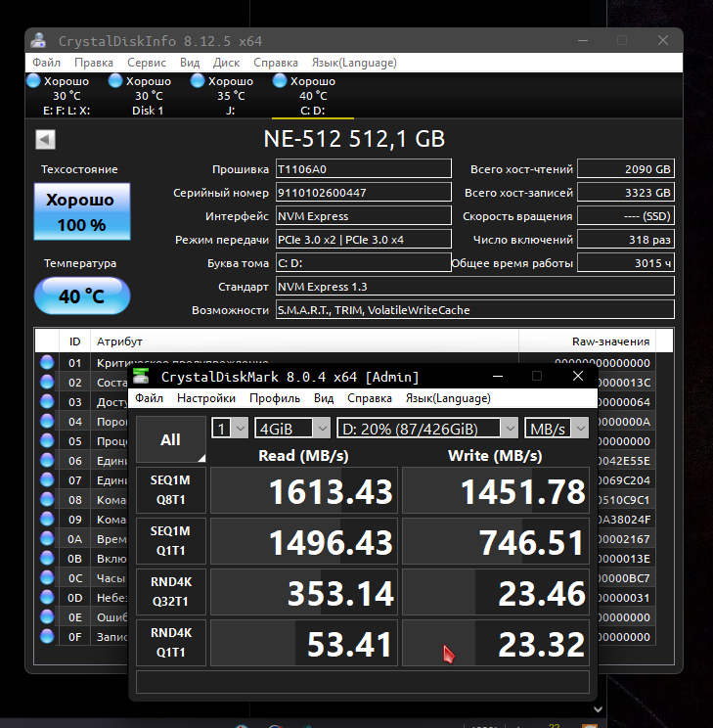Open the Профиль menu in CrystalDiskMark
This screenshot has height=728, width=713.
tap(275, 398)
